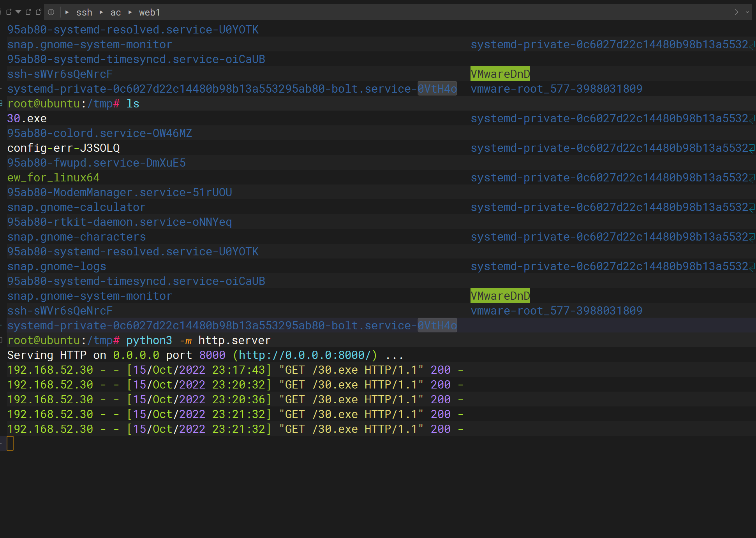Open the session info icon
Viewport: 756px width, 538px height.
51,12
